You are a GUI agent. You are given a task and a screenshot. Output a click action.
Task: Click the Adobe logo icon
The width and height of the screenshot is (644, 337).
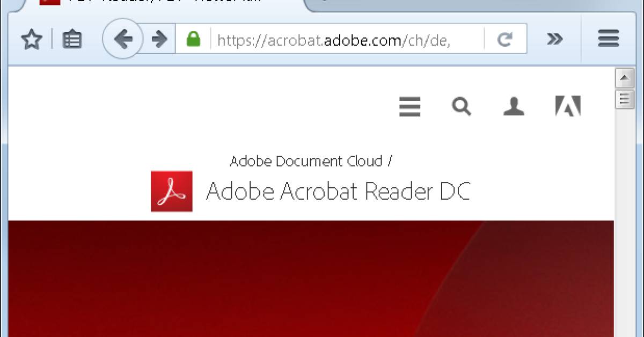tap(568, 106)
